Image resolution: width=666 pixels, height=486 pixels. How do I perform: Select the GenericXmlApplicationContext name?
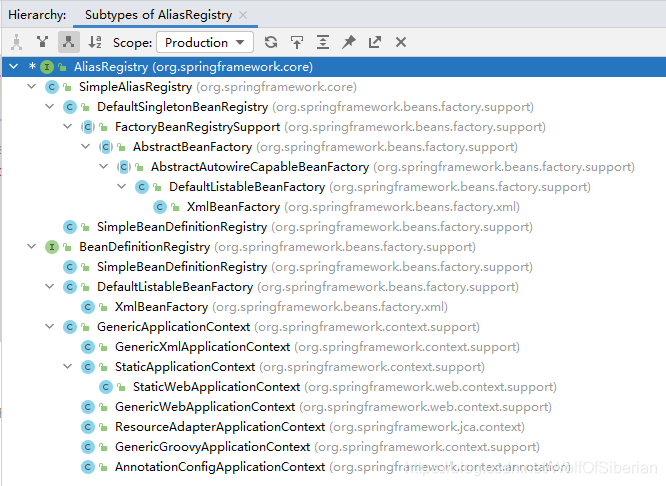(203, 346)
